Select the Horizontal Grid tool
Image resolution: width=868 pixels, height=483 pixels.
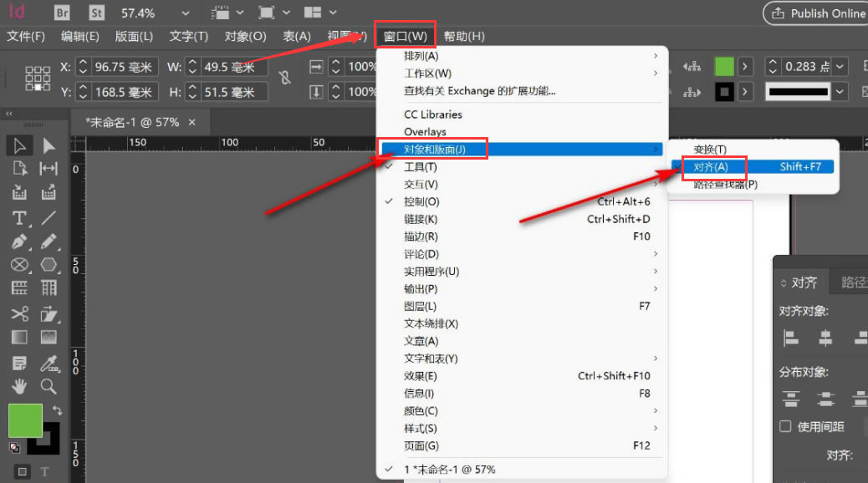pyautogui.click(x=19, y=287)
